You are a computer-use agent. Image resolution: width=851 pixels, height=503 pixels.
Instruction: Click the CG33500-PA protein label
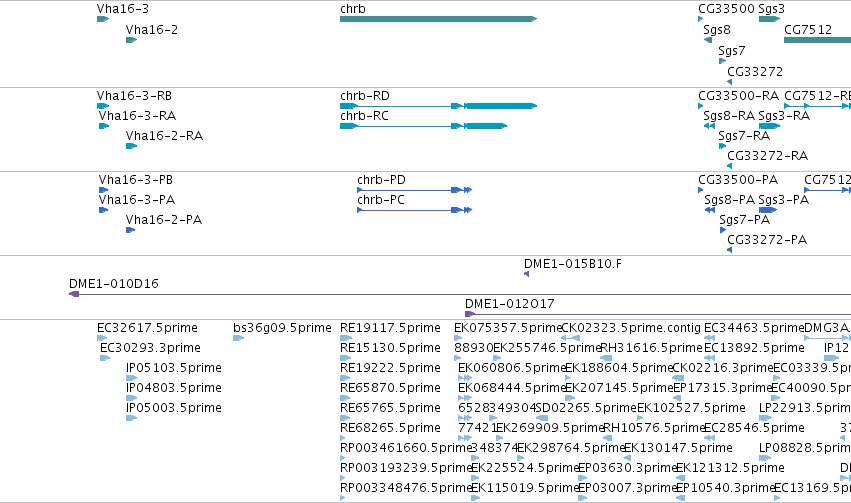(x=738, y=180)
